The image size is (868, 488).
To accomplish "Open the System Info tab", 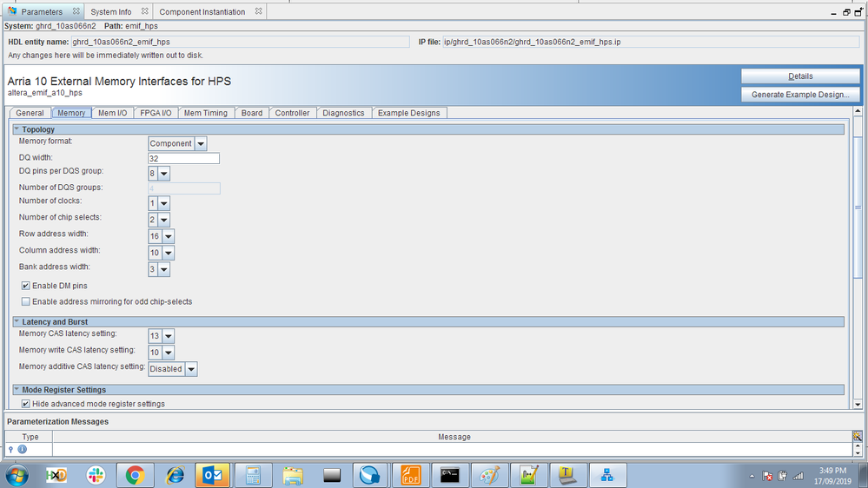I will [111, 11].
